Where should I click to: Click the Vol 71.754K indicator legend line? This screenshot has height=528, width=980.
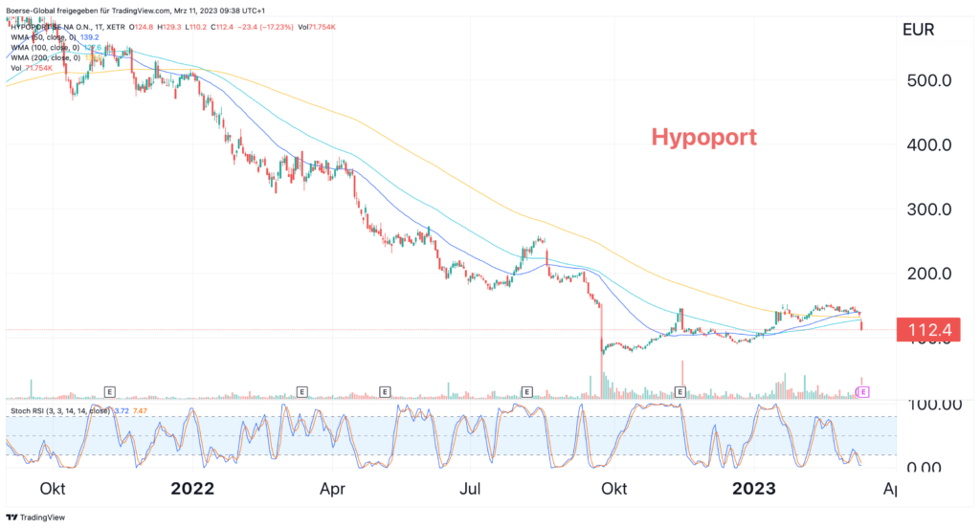coord(32,68)
